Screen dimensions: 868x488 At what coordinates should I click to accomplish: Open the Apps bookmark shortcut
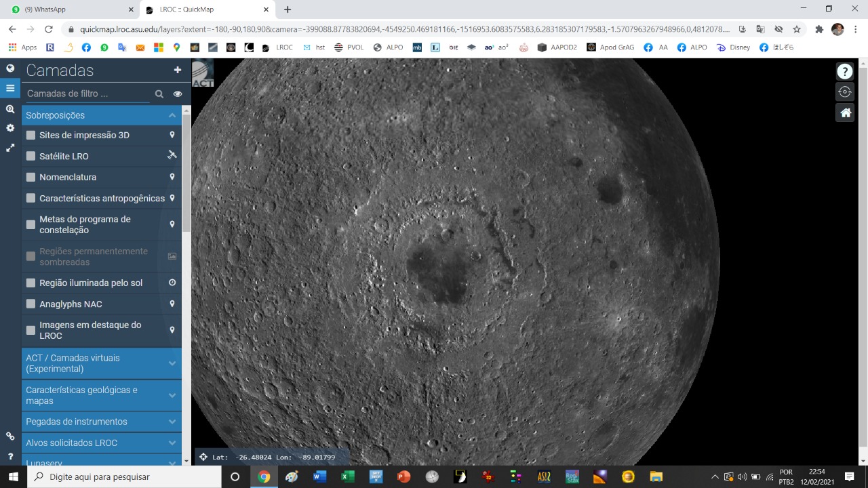pos(22,47)
